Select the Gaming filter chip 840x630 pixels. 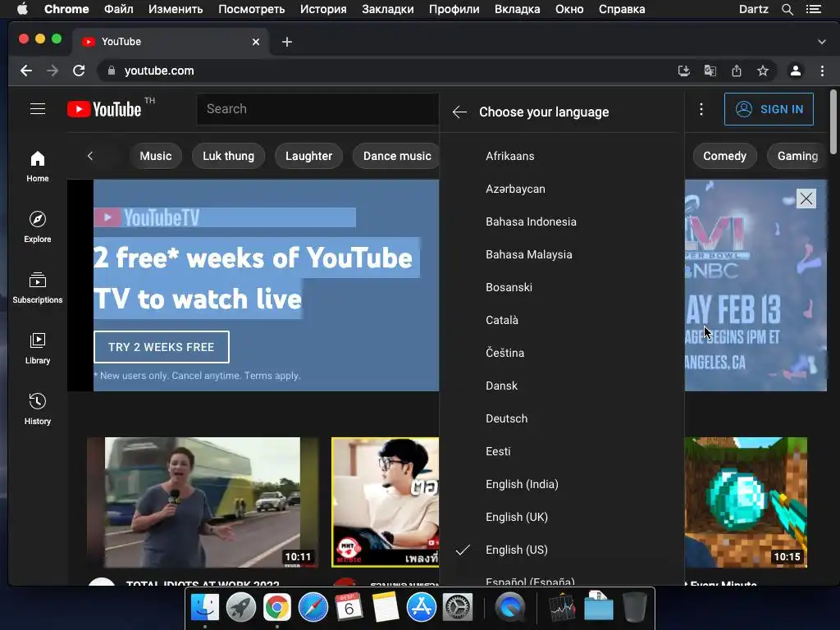tap(797, 156)
